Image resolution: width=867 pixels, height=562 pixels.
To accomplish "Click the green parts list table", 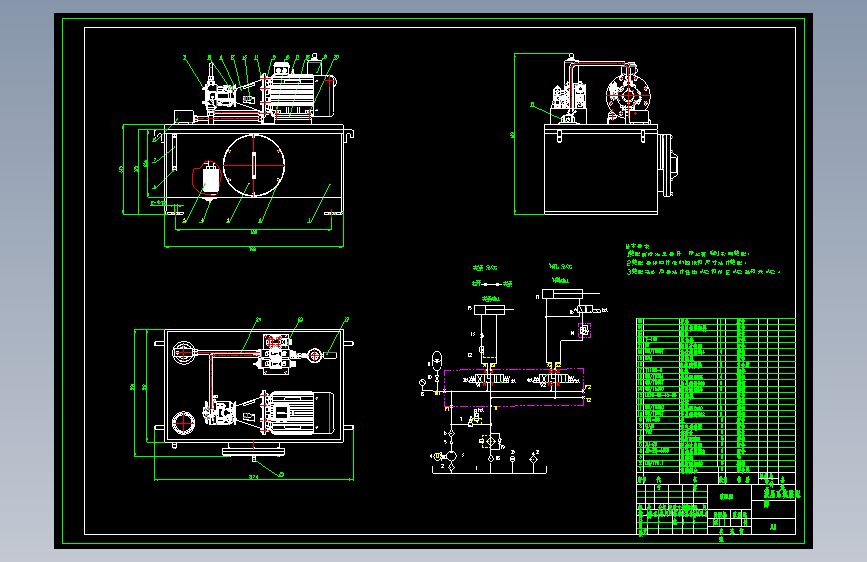I will tap(716, 396).
